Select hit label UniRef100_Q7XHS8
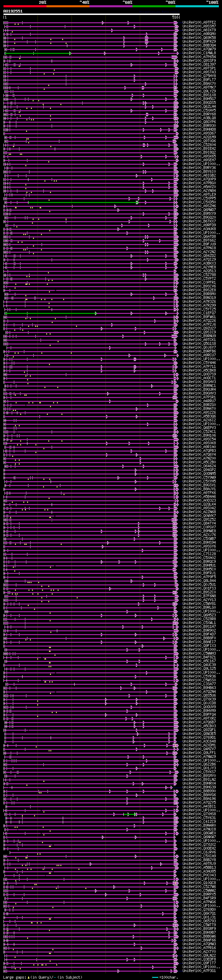 199,814
